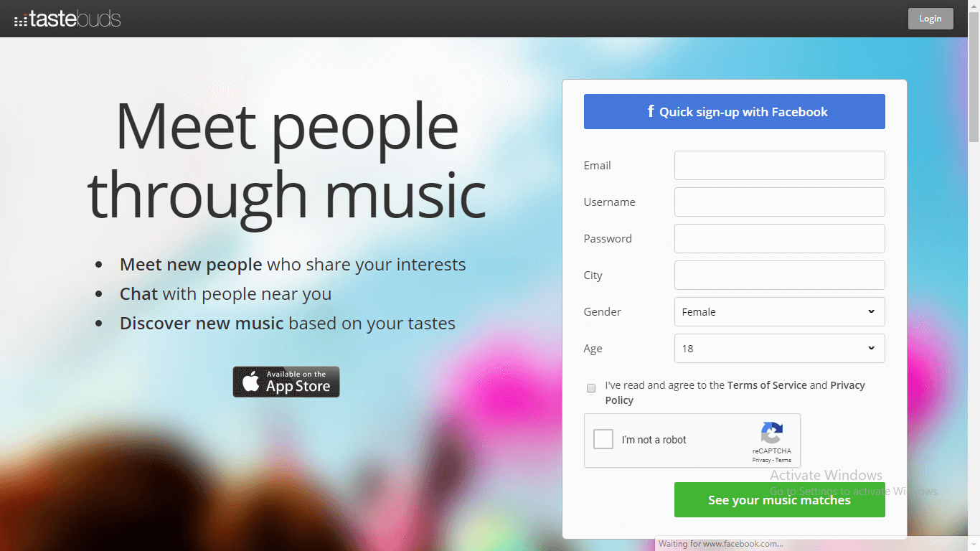Open the Privacy Policy link
Screen dimensions: 980x551
point(735,392)
